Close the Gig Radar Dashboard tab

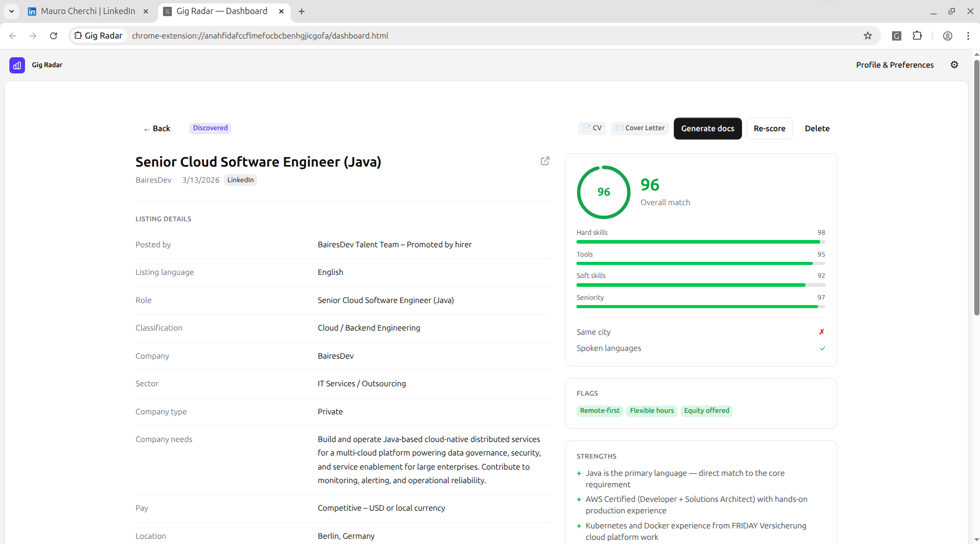point(281,11)
